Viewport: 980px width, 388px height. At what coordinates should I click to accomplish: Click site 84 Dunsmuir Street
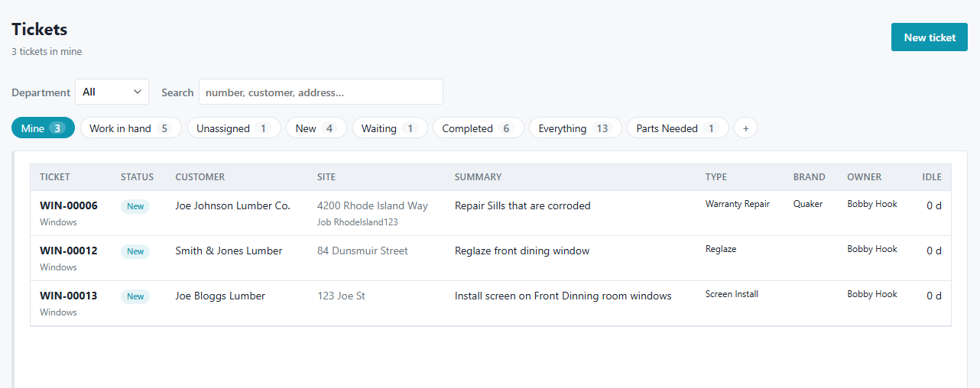pos(363,251)
